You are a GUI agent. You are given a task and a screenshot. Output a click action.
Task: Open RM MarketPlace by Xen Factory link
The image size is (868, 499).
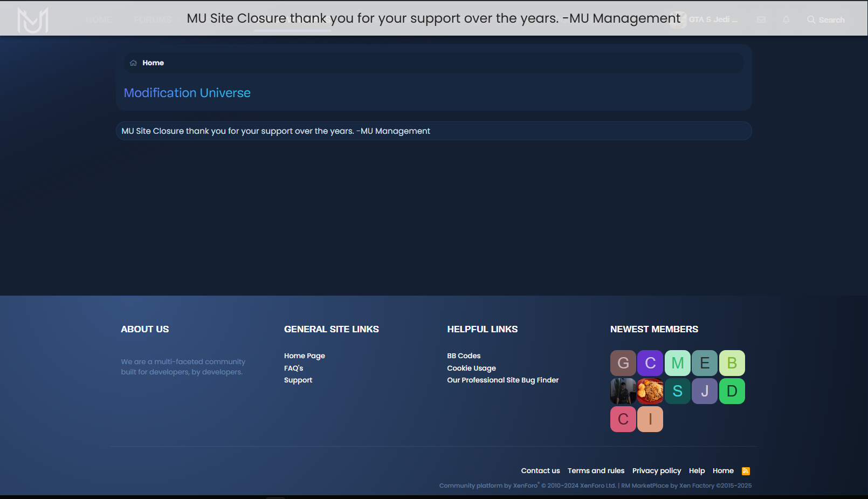(686, 486)
